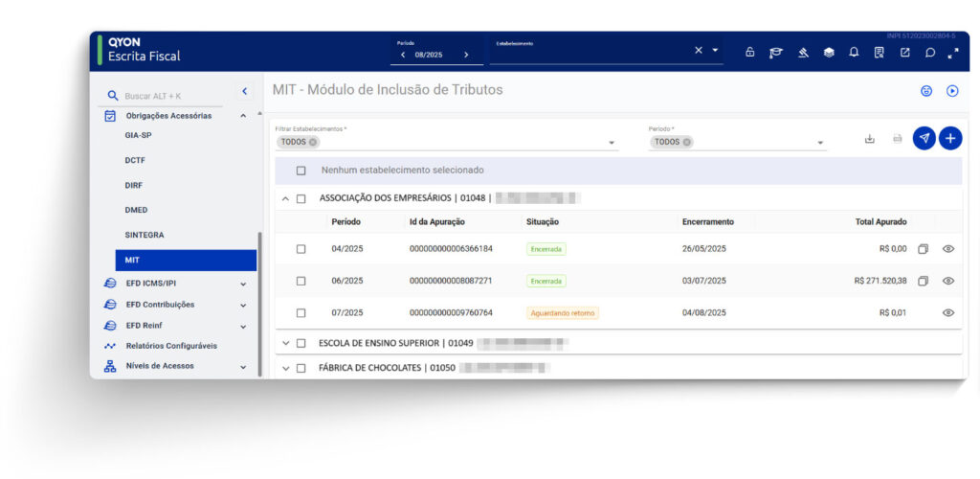Click the Buscar search field in the sidebar
Viewport: 980px width, 479px height.
[172, 96]
